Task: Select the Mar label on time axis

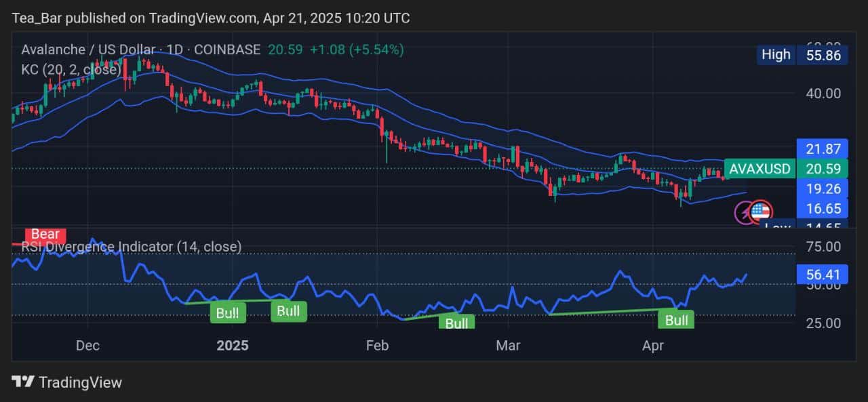Action: click(x=508, y=346)
